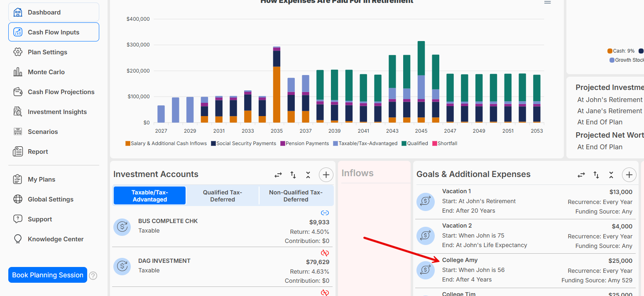644x296 pixels.
Task: Open Investment Insights
Action: coord(57,112)
